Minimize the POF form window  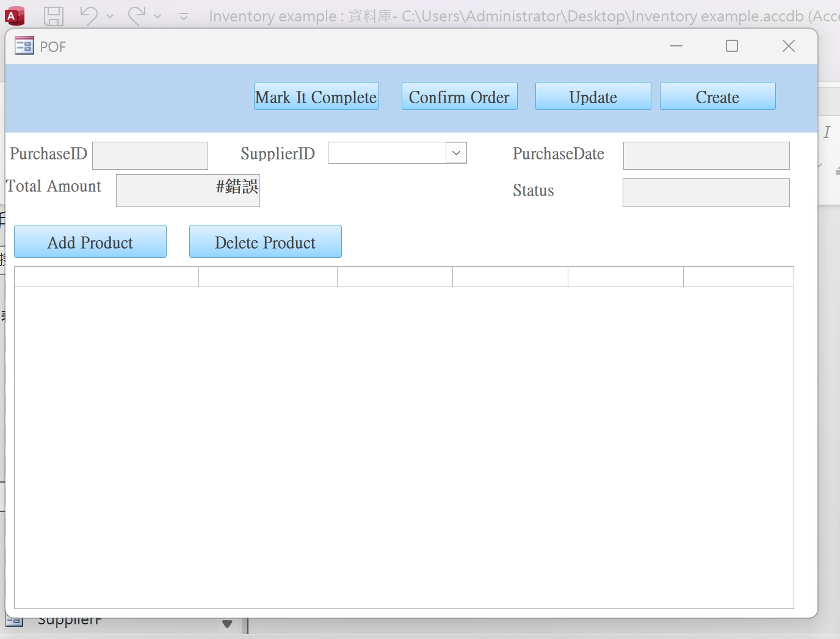(x=676, y=46)
